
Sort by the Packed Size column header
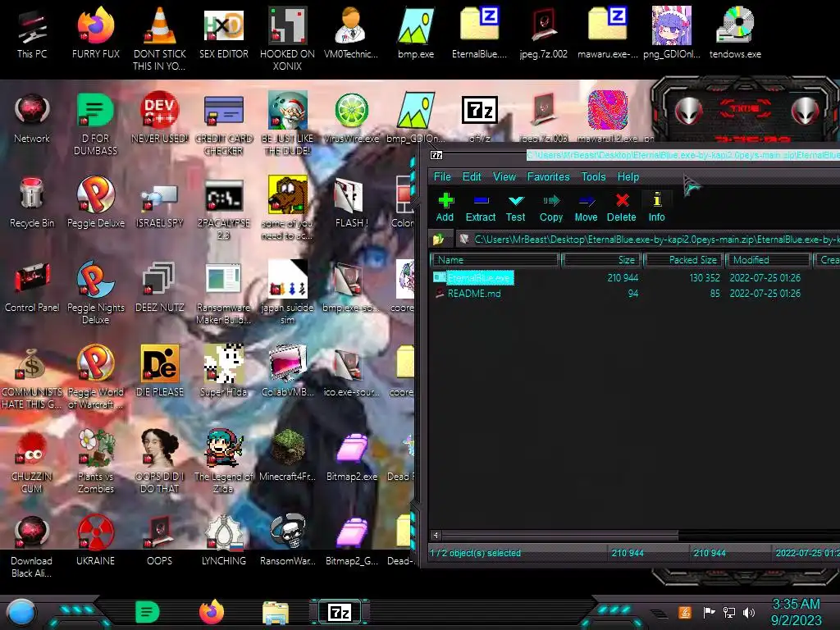683,260
